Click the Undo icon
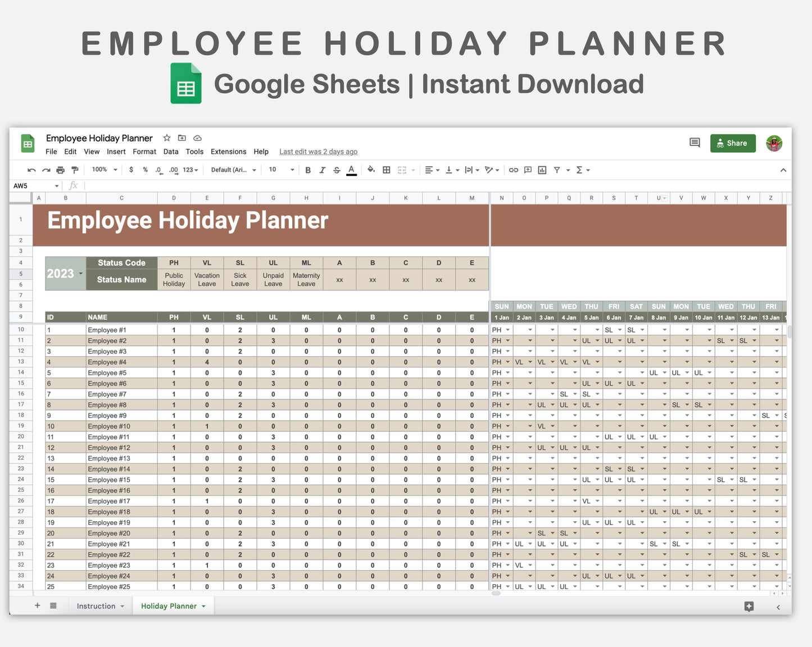Screen dimensions: 812x647 (31, 170)
